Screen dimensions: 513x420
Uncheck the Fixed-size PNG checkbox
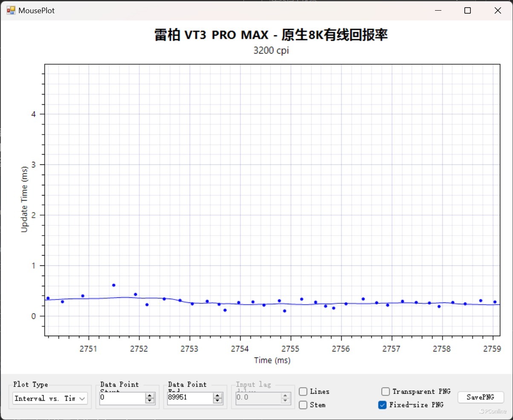(x=382, y=405)
